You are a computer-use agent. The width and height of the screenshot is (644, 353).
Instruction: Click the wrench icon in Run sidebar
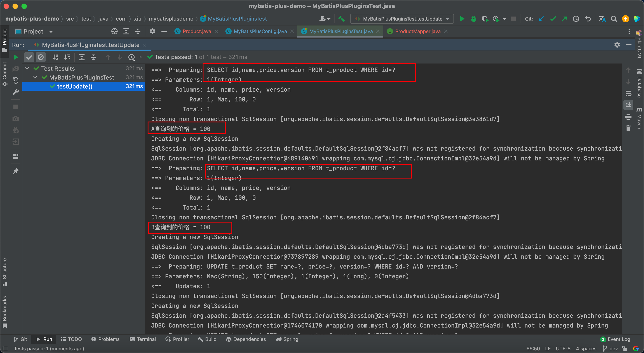pyautogui.click(x=16, y=92)
